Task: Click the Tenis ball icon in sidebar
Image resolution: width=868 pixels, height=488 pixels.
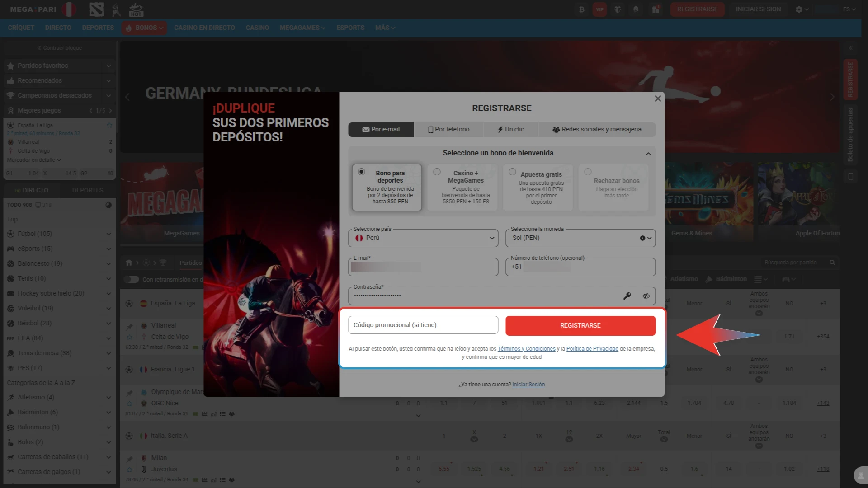Action: 11,279
